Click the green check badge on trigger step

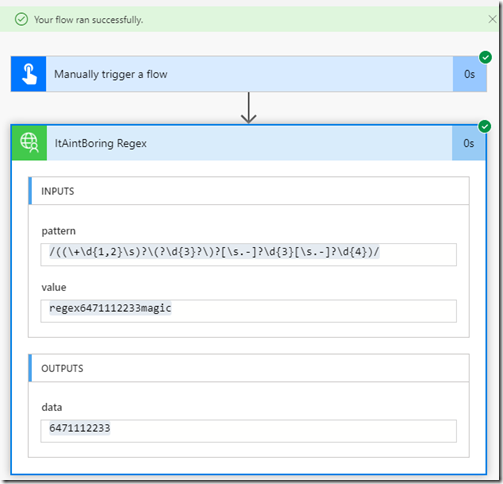pos(485,57)
